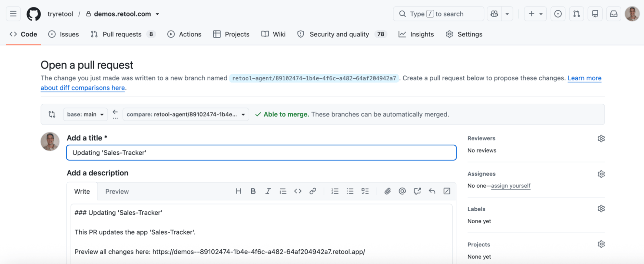Select the Preview tab
644x264 pixels.
[x=117, y=191]
